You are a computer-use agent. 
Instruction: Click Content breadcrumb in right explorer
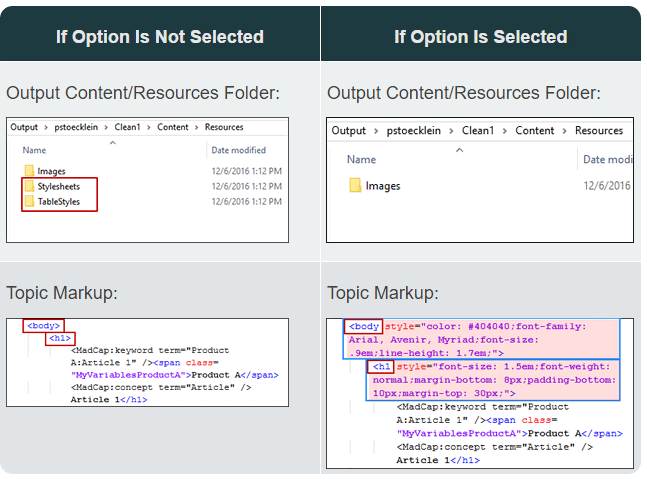point(534,130)
